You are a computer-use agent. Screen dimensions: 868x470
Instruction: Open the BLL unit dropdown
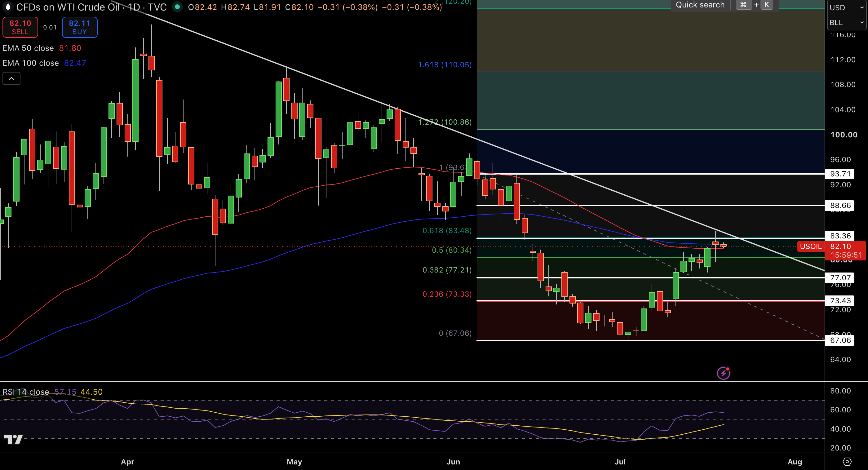tap(846, 23)
